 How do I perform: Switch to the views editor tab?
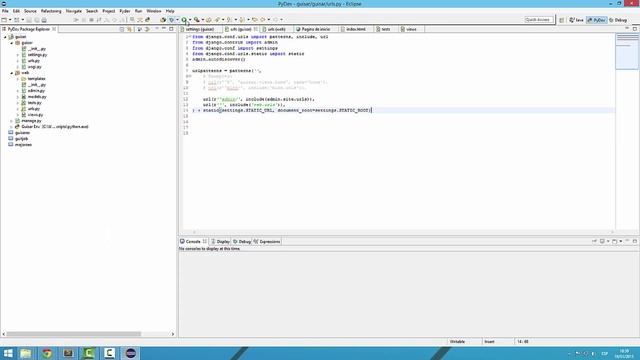[411, 29]
